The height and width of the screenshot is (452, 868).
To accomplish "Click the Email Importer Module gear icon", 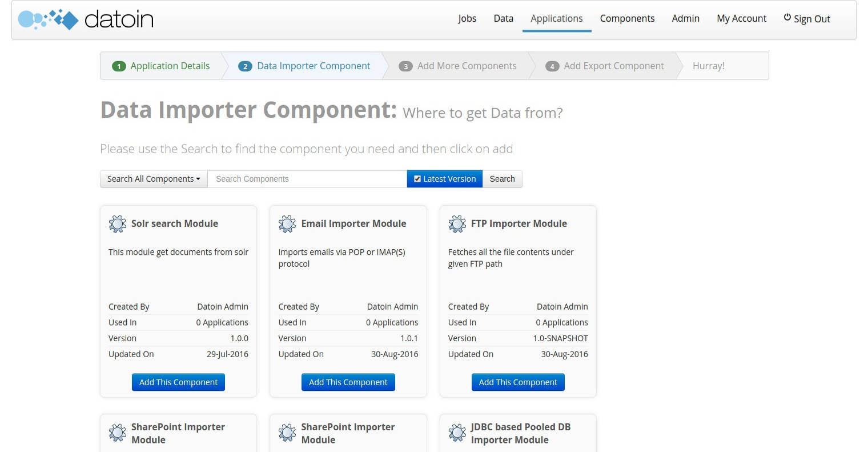I will pos(287,224).
